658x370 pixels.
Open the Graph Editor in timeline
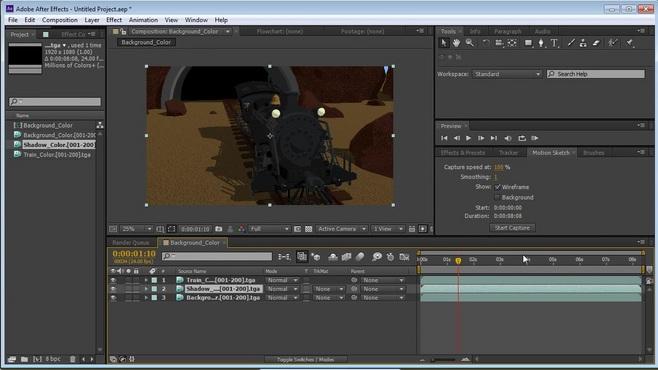[x=404, y=257]
